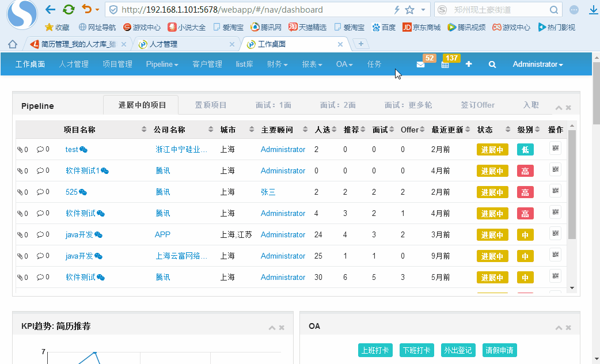Open the 报表 dropdown menu
The image size is (600, 364).
312,65
